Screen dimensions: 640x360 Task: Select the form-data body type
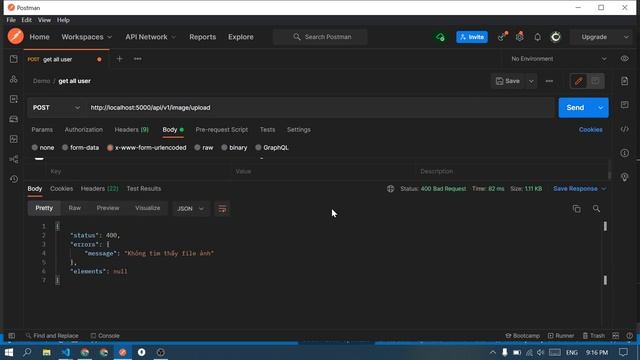pos(80,148)
